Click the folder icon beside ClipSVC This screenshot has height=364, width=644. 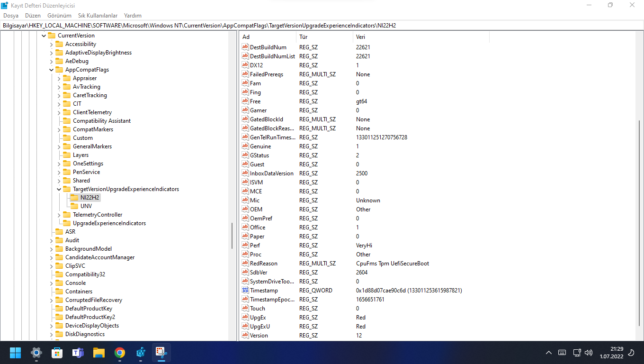(59, 266)
